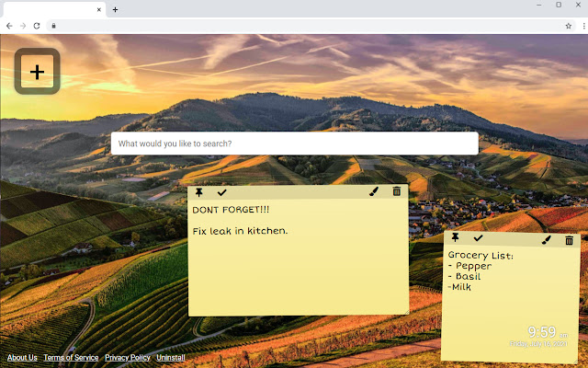Go forward with browser forward arrow
588x368 pixels.
click(23, 26)
